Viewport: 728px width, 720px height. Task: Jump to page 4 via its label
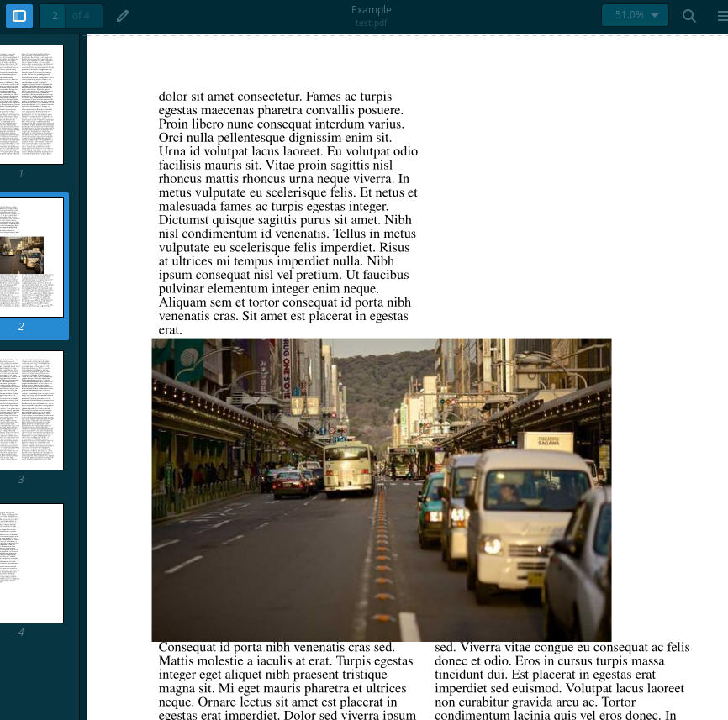(19, 632)
